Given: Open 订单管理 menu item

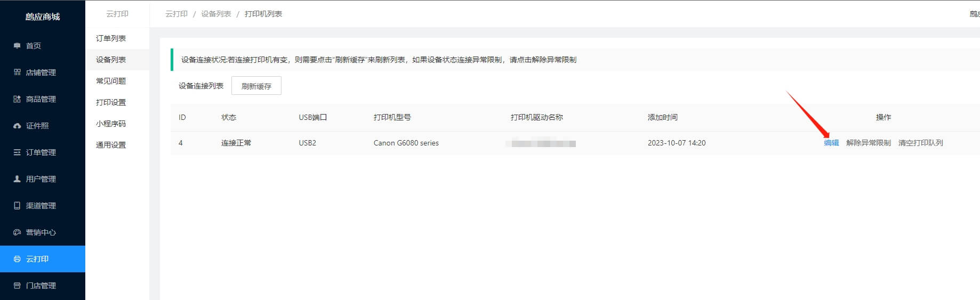Looking at the screenshot, I should [x=43, y=152].
